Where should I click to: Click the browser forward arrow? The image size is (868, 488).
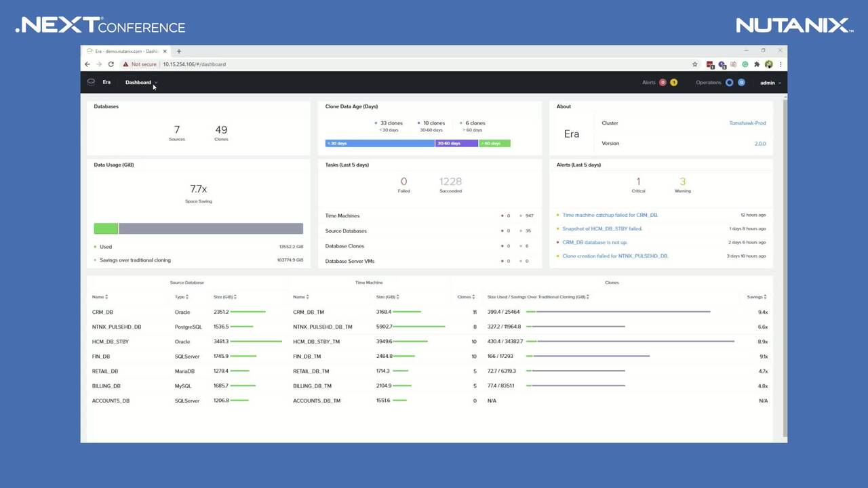(x=99, y=64)
